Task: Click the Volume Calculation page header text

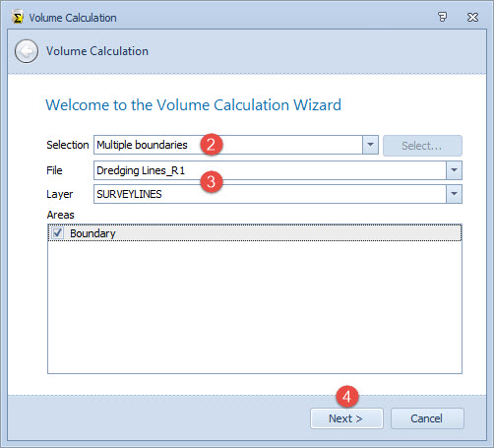Action: [x=97, y=51]
